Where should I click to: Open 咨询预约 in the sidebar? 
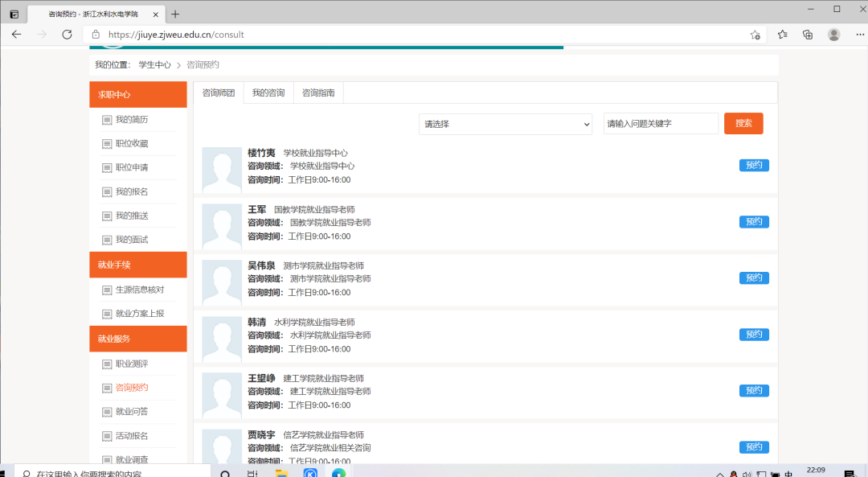click(132, 388)
